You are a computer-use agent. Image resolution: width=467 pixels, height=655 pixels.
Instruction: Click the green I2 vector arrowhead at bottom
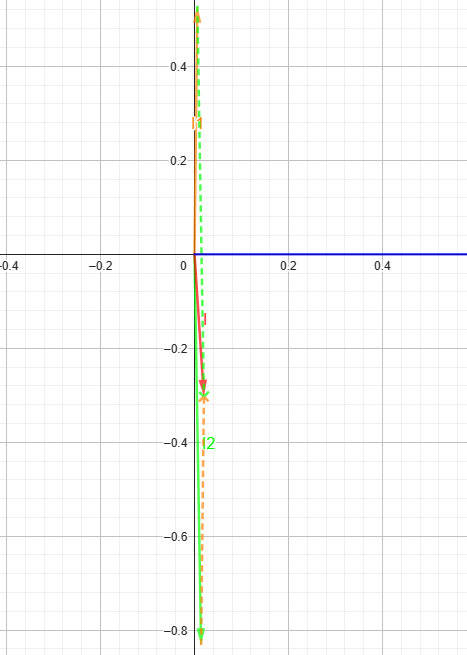click(201, 634)
